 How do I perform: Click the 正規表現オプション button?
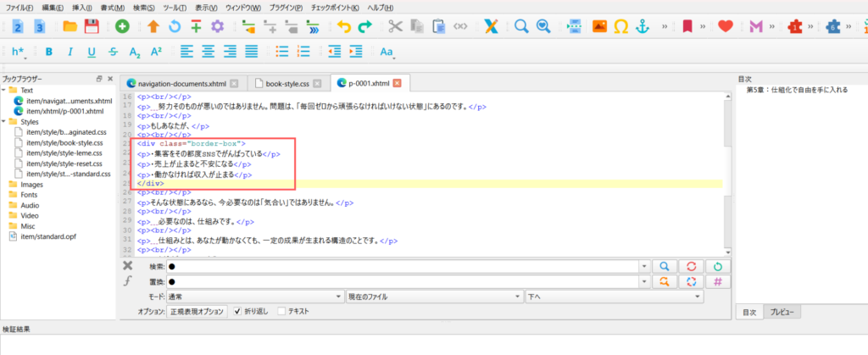[x=198, y=312]
